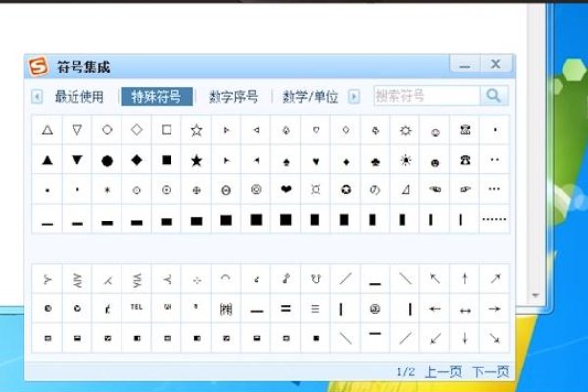Insert the up arrow symbol
588x392 pixels.
coord(465,278)
